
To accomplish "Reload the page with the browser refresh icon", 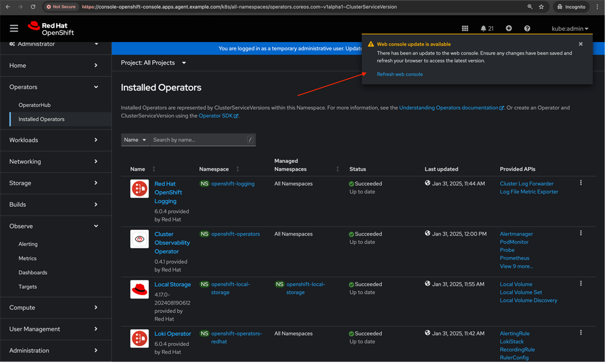I will click(33, 7).
